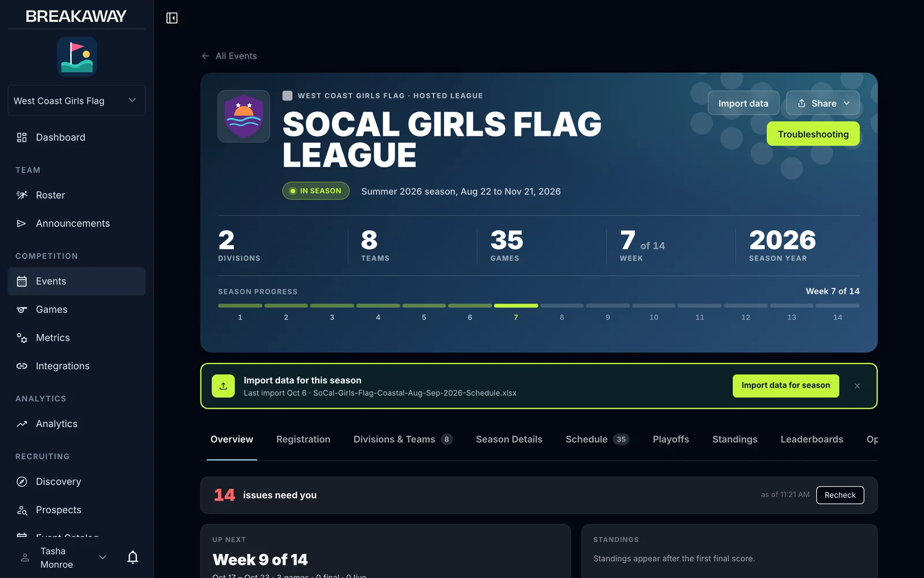
Task: Click the upload icon in import banner
Action: (223, 386)
